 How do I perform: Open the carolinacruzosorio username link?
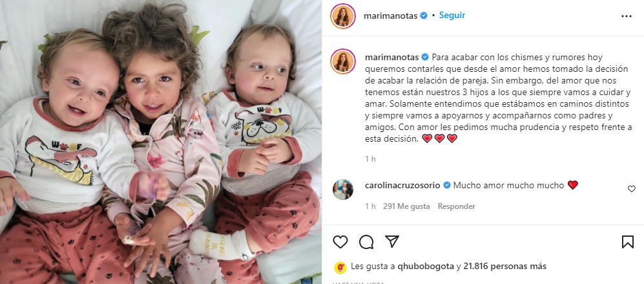[x=403, y=185]
